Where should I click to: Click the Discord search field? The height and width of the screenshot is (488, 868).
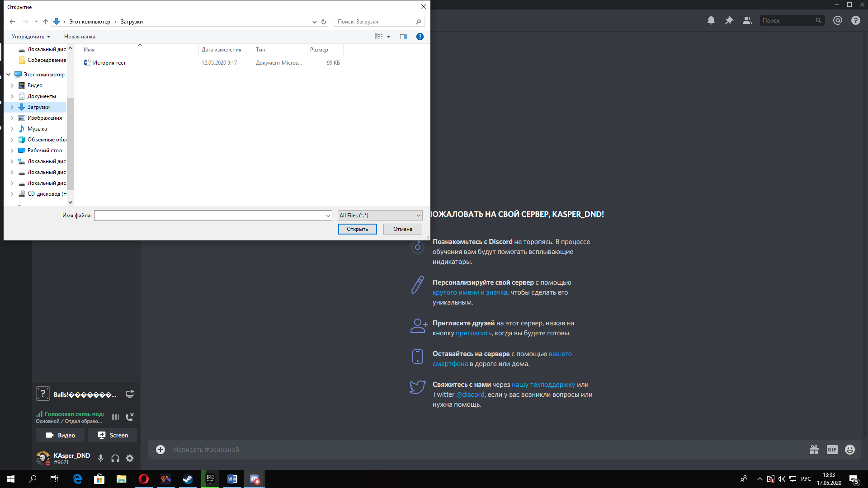[x=792, y=20]
